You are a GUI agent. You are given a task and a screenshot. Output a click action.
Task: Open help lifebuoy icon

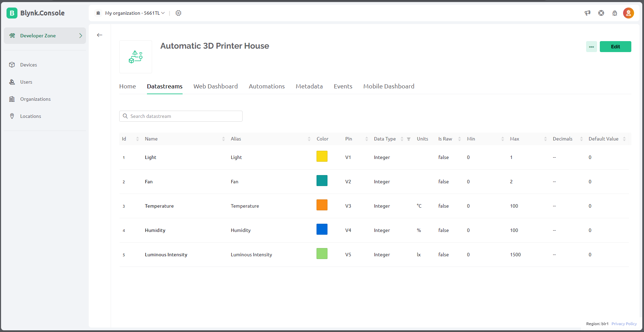(x=601, y=13)
